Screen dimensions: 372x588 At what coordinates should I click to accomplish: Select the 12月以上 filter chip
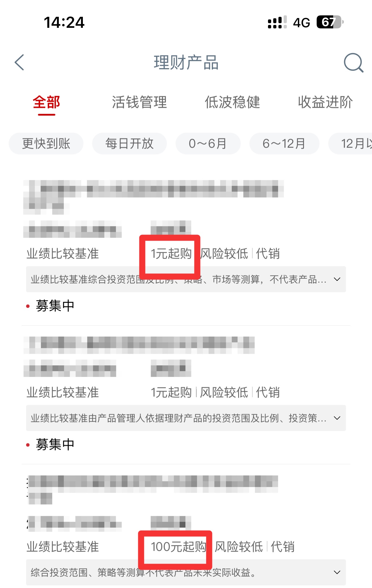pos(351,144)
